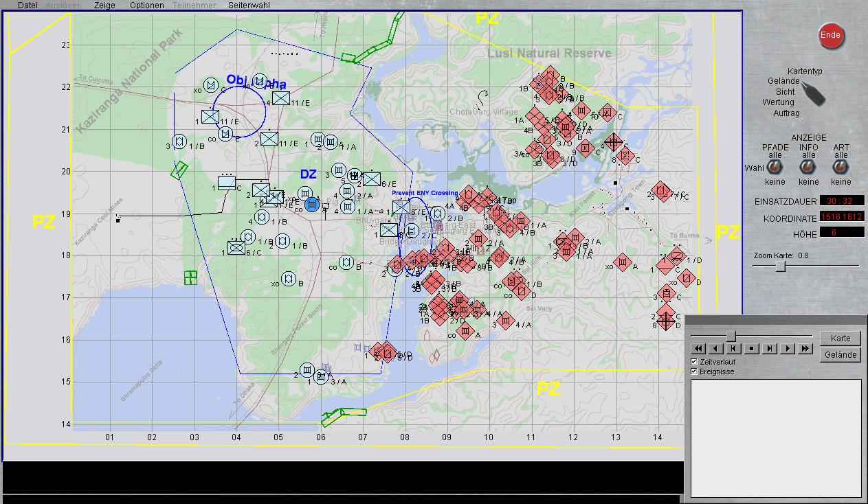Uncheck the Zeitverlauf checkbox
The height and width of the screenshot is (504, 868).
[x=694, y=361]
